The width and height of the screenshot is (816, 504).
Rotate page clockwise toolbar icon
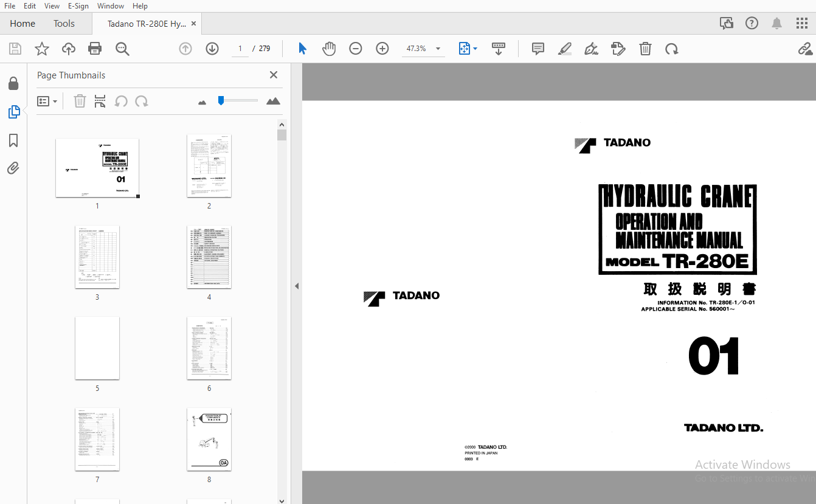[x=672, y=49]
